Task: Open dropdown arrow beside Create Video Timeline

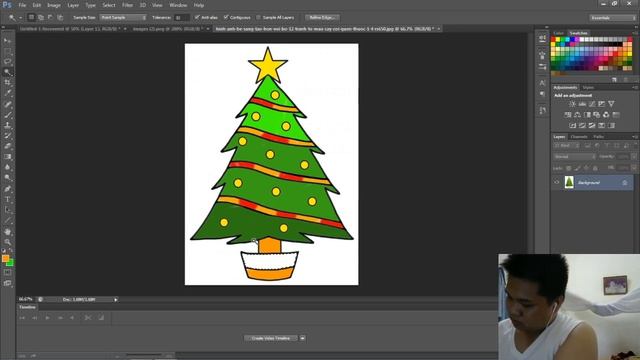Action: pyautogui.click(x=302, y=338)
